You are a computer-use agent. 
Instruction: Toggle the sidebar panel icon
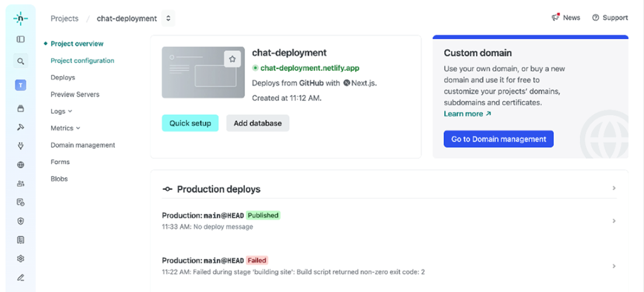(20, 40)
